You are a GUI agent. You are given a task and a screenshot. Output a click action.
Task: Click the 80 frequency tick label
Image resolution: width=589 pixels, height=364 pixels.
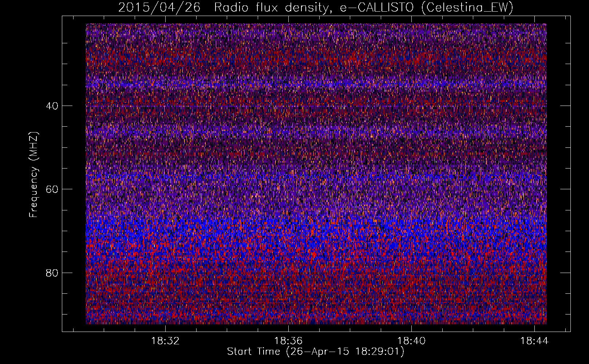(52, 273)
